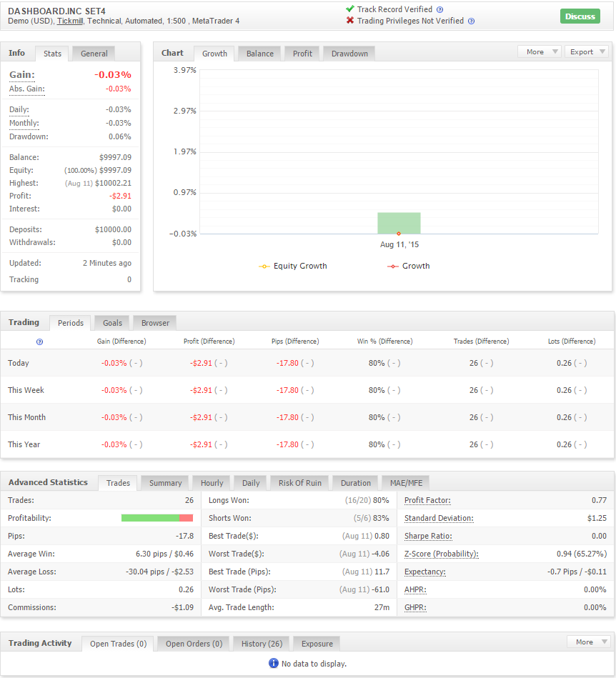Select Balance chart tab
The width and height of the screenshot is (616, 678).
[259, 54]
